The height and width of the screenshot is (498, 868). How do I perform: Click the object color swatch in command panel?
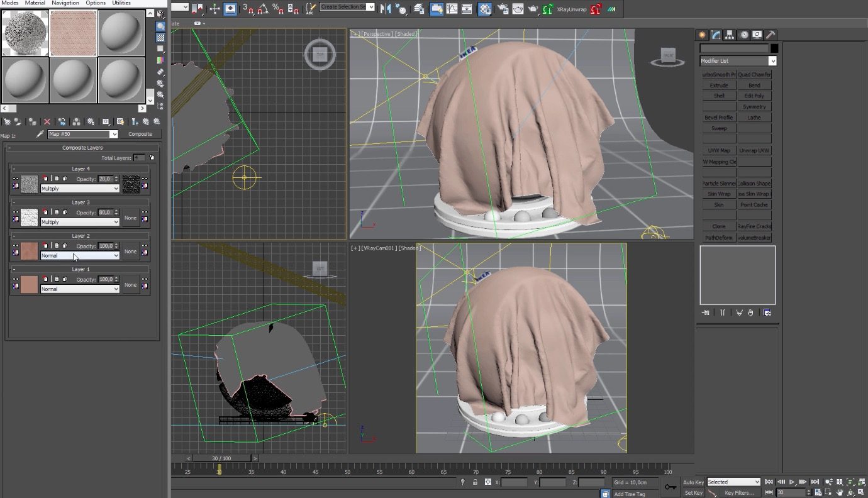click(774, 48)
